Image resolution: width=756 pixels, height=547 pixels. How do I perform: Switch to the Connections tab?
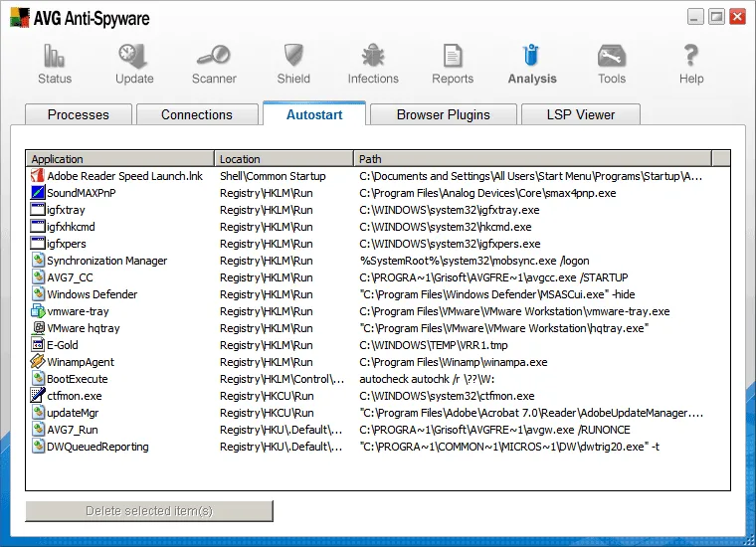[197, 114]
